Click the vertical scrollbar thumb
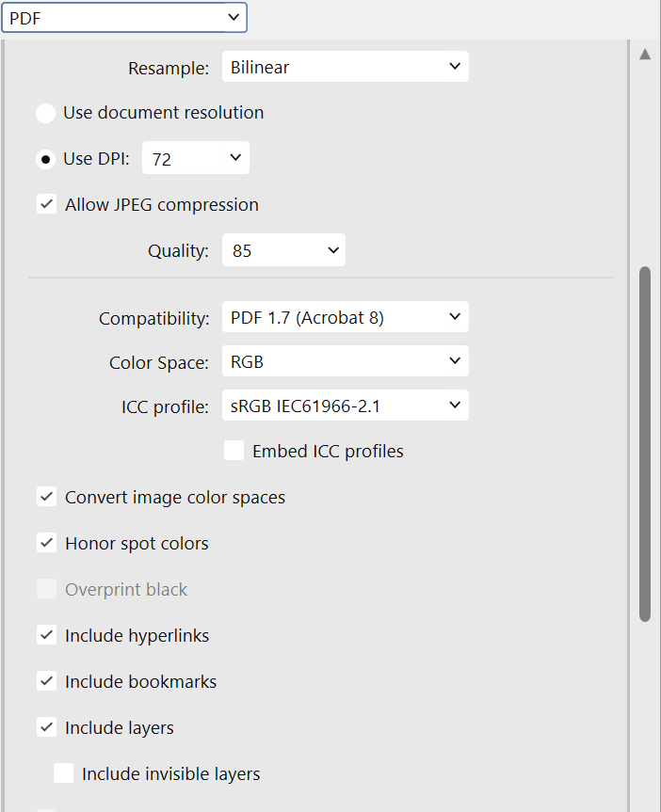661x812 pixels. point(645,444)
